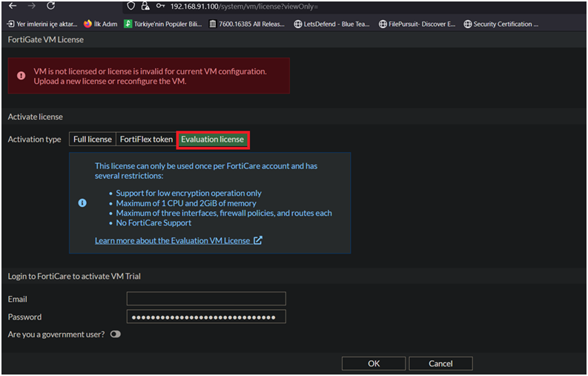Image resolution: width=588 pixels, height=376 pixels.
Task: Open 'Learn more about the Evaluation VM License' link
Action: pyautogui.click(x=172, y=240)
